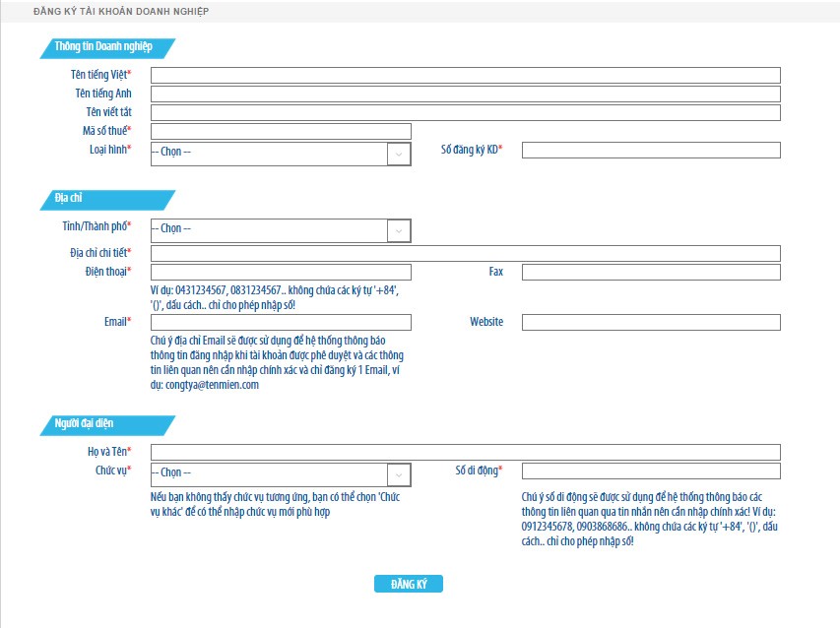This screenshot has width=840, height=628.
Task: Click the 'Loại hình' label
Action: 110,150
